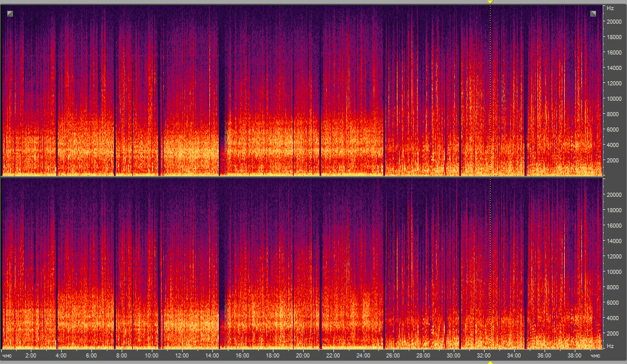Click 14000 on the upper channel frequency scale
Image resolution: width=627 pixels, height=364 pixels.
point(614,68)
